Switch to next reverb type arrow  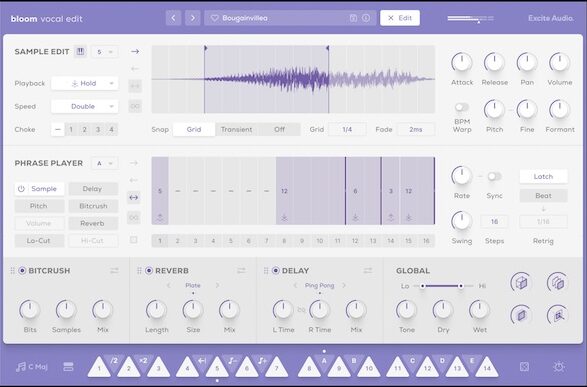click(x=217, y=285)
